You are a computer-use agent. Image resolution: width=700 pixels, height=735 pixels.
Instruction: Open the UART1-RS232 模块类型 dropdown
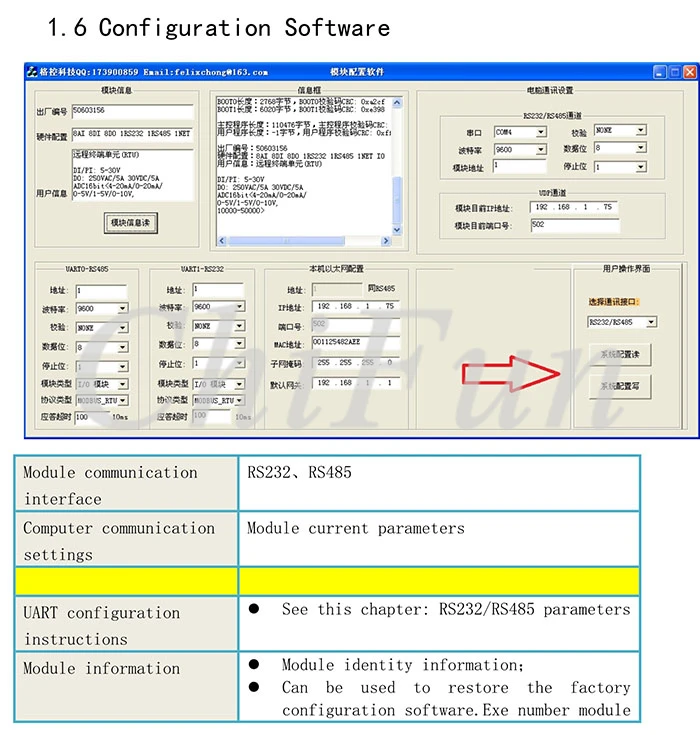click(240, 384)
